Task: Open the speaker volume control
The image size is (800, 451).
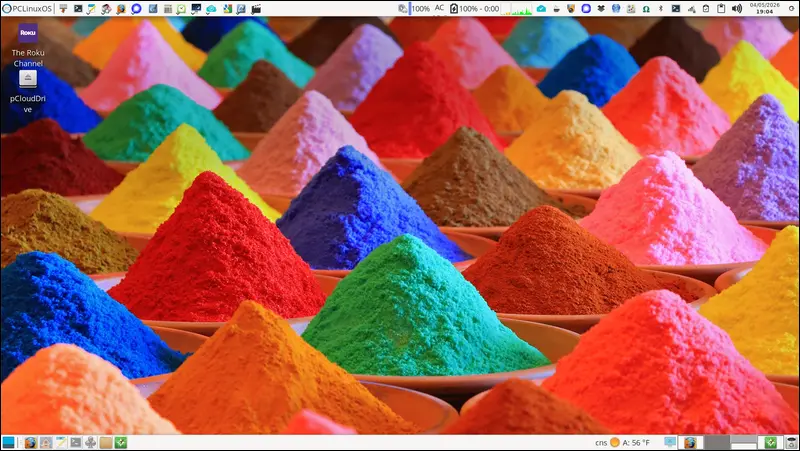Action: (x=737, y=9)
